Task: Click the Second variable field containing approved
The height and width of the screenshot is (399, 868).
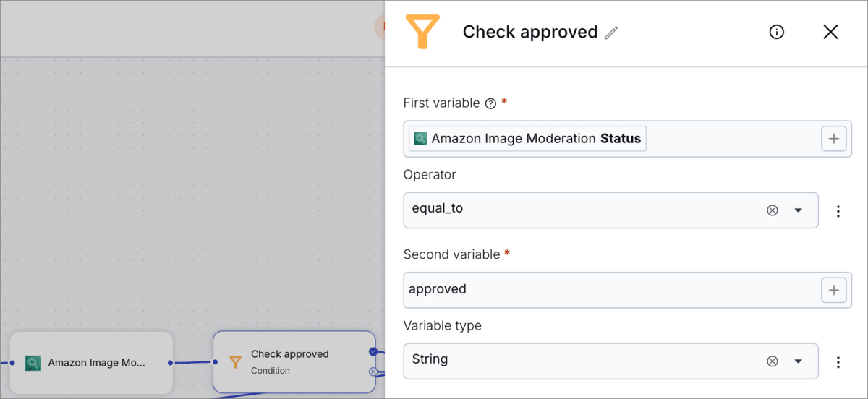Action: [608, 290]
